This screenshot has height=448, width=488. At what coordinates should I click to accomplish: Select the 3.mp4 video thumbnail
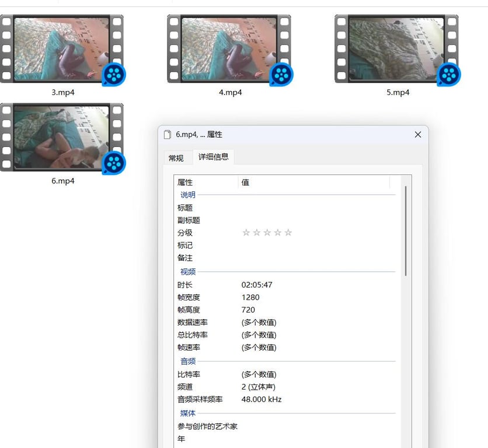click(62, 49)
